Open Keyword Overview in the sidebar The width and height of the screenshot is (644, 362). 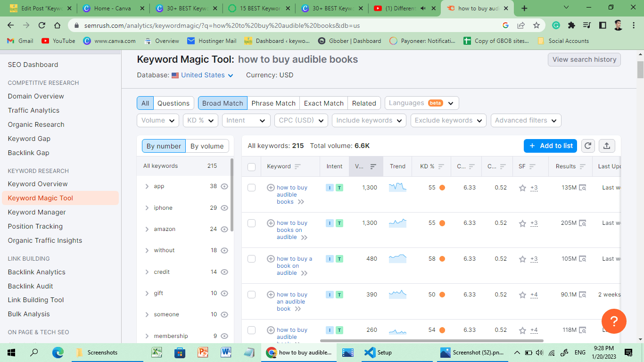coord(38,184)
